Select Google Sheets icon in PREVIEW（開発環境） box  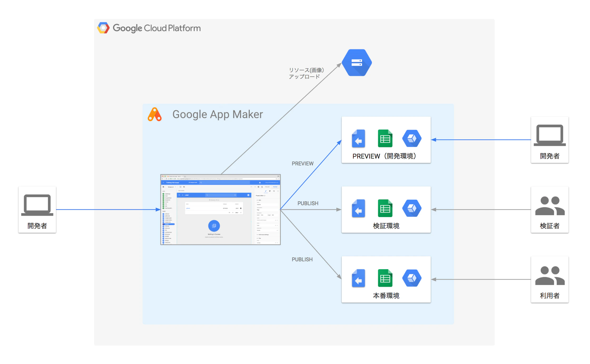pyautogui.click(x=385, y=139)
